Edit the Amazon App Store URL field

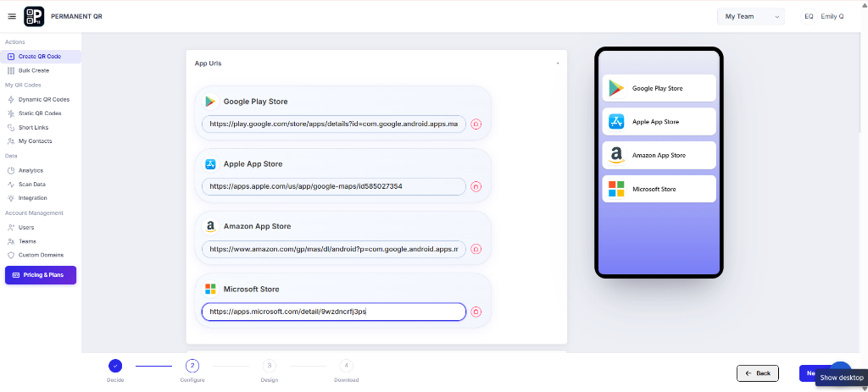click(x=334, y=249)
